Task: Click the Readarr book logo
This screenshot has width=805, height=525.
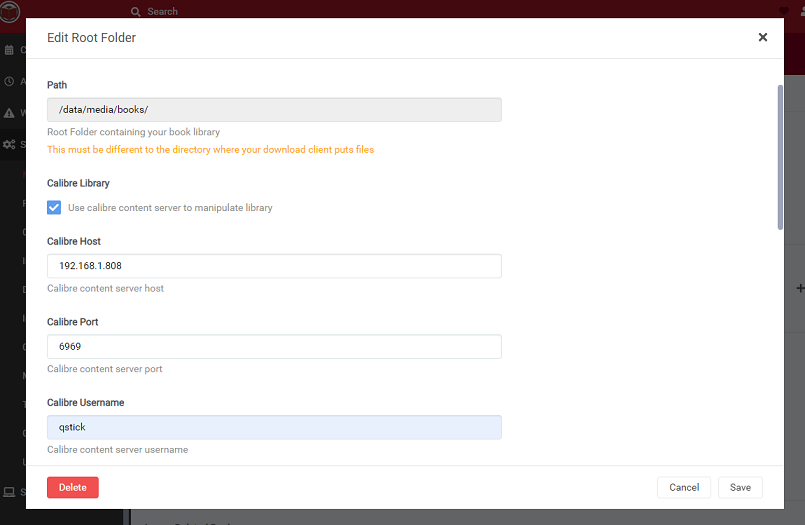Action: [10, 12]
